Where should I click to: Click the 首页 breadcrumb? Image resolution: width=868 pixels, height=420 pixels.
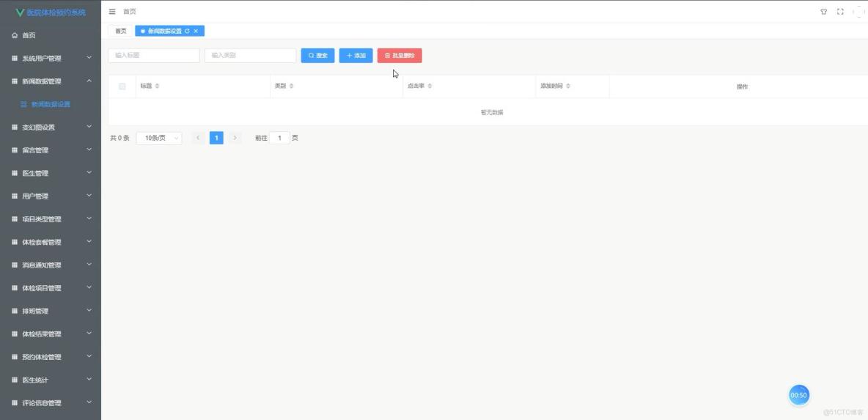click(130, 11)
